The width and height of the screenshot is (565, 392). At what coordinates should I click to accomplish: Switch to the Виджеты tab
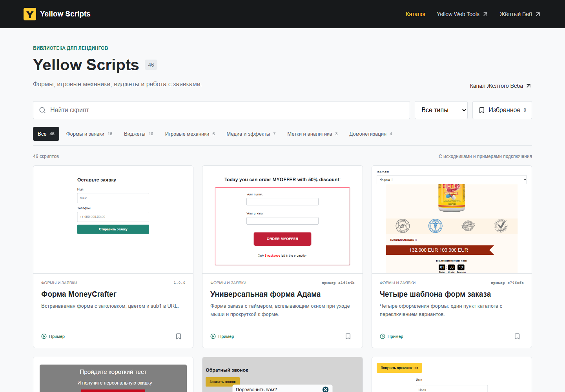pyautogui.click(x=139, y=134)
